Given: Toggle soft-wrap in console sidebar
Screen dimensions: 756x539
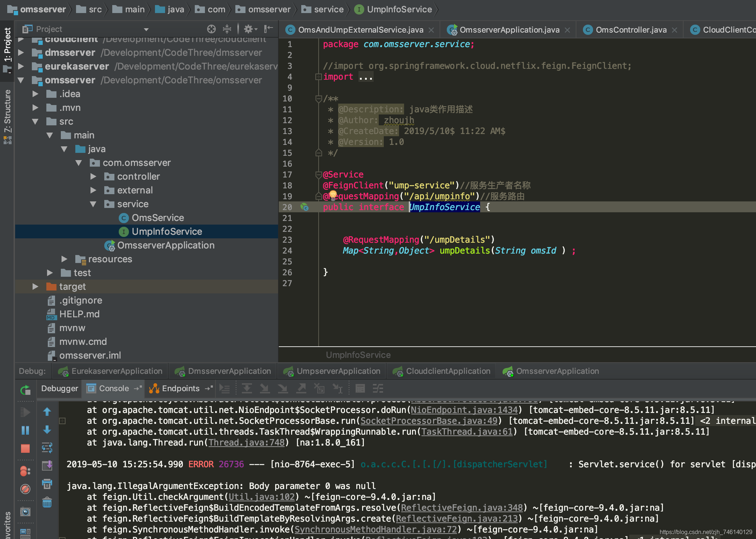Looking at the screenshot, I should (47, 448).
